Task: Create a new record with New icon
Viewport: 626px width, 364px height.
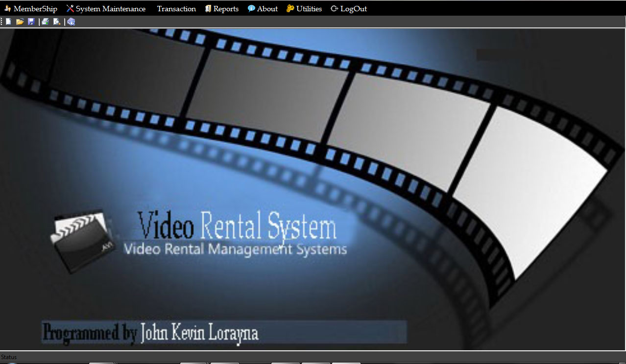Action: click(8, 22)
